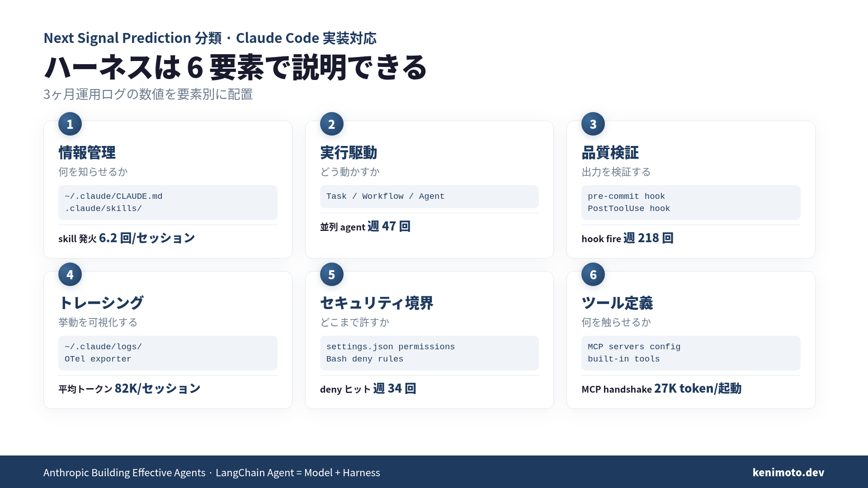Click the number 2 circle badge
The image size is (868, 488).
[x=332, y=124]
